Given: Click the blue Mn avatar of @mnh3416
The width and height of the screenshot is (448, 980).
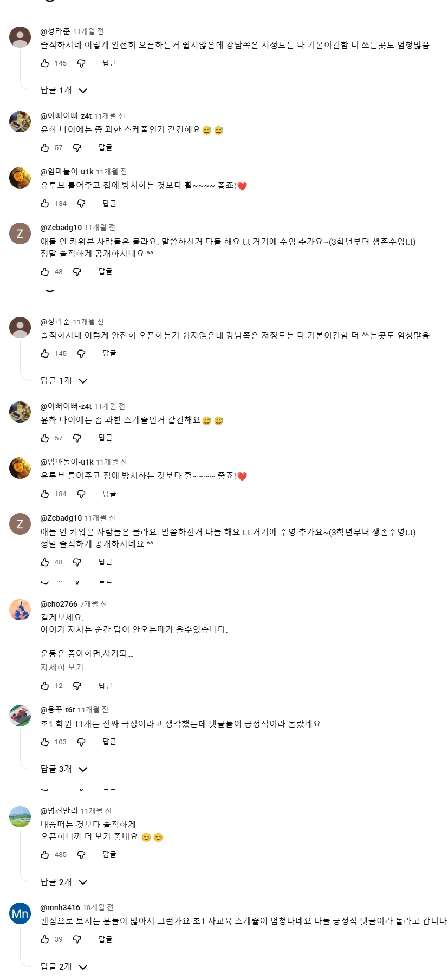Looking at the screenshot, I should tap(20, 913).
